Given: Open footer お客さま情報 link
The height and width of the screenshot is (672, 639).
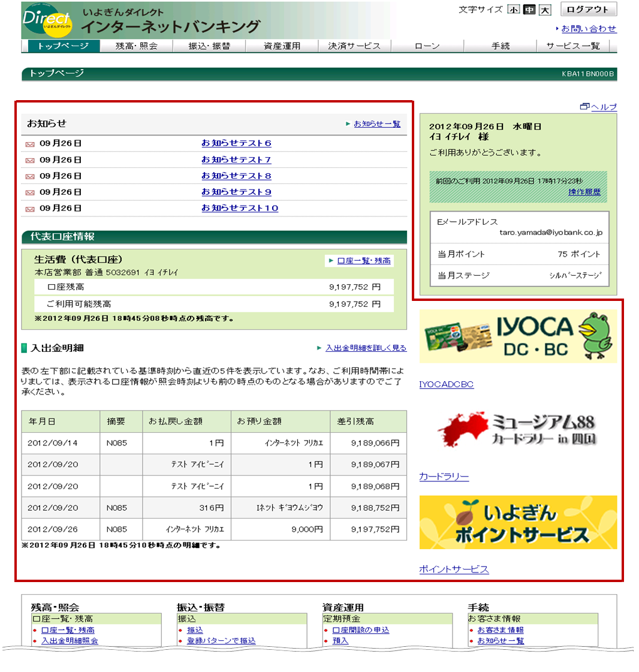Looking at the screenshot, I should (x=501, y=630).
